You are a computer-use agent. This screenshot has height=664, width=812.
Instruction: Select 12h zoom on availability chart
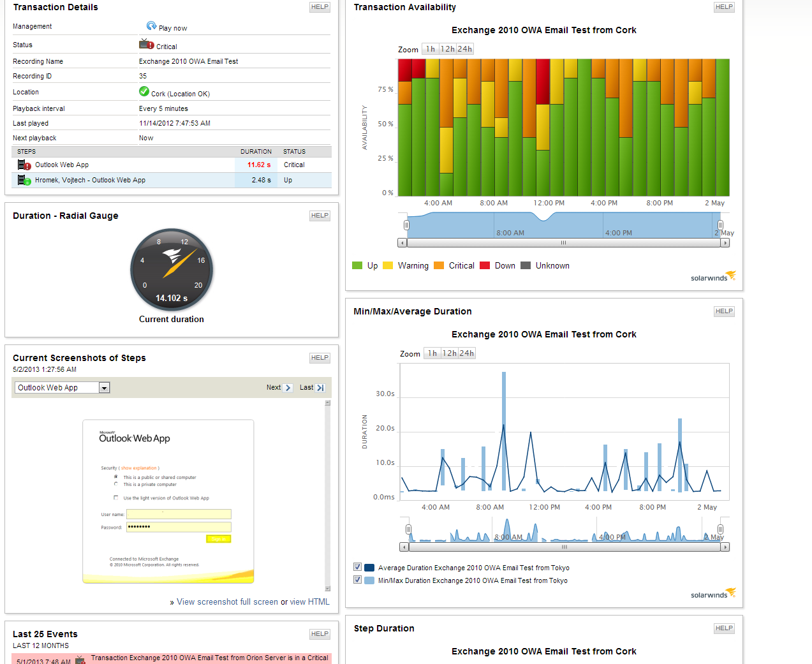click(448, 49)
